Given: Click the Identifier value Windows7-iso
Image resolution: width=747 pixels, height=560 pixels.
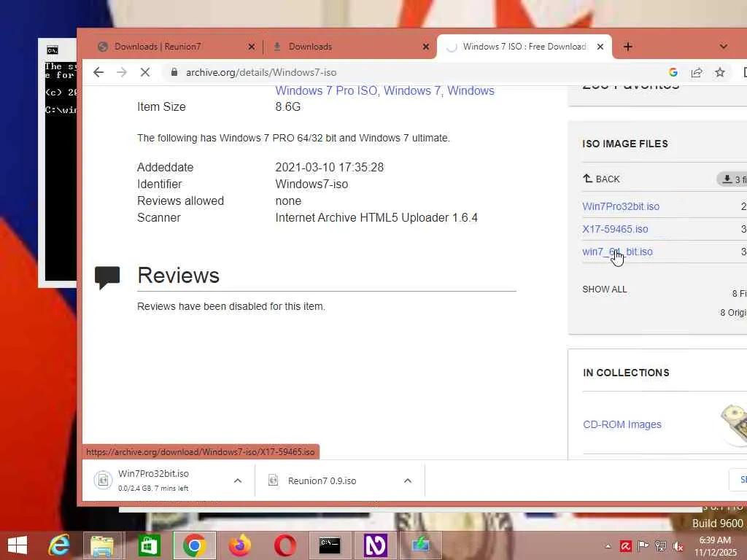Looking at the screenshot, I should tap(311, 184).
